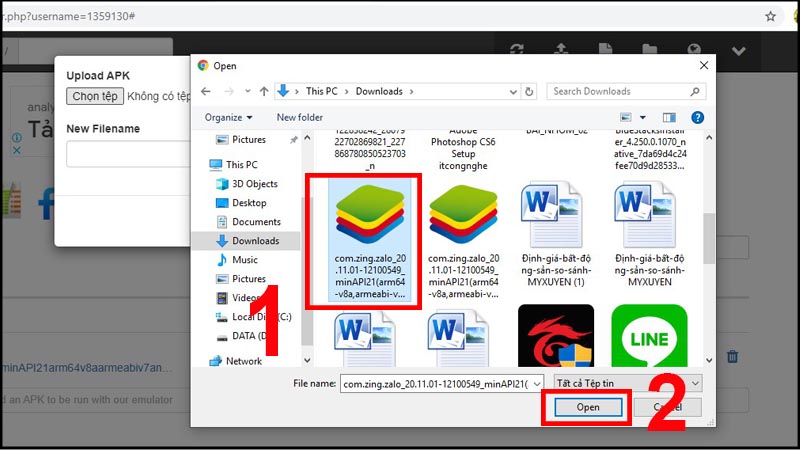Screen dimensions: 800x450
Task: Click chevron after This PC in address bar
Action: pos(346,92)
